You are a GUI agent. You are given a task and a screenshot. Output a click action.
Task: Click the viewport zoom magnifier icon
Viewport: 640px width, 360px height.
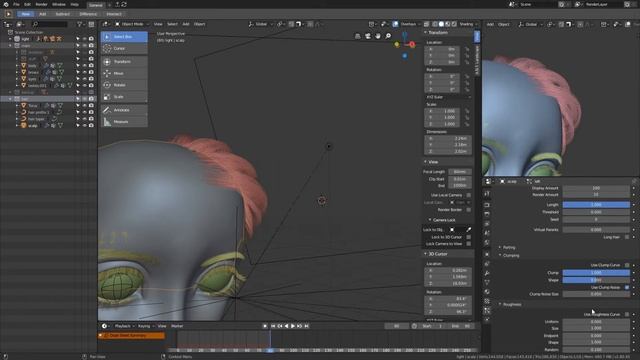[x=388, y=36]
